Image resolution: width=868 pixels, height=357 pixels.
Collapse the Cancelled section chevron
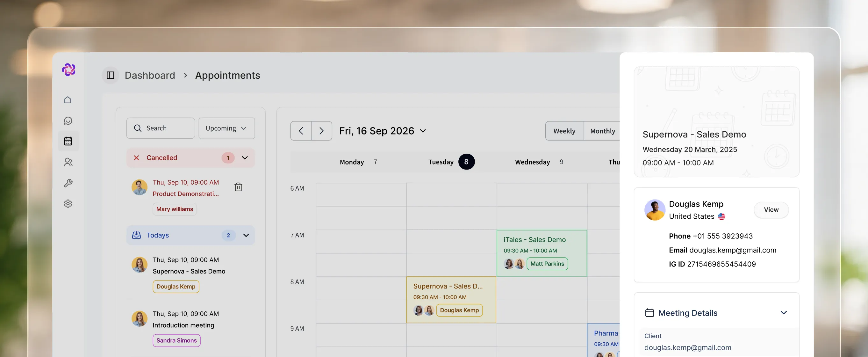[245, 158]
